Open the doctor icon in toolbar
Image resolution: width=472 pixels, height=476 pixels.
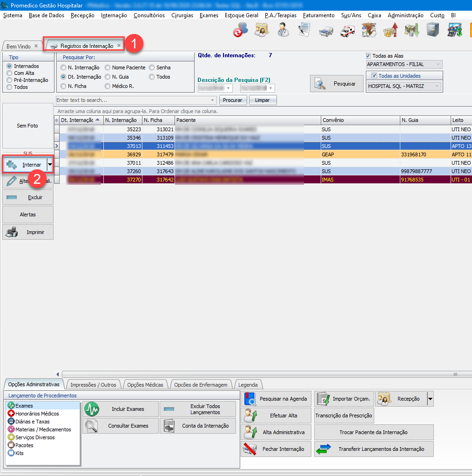coord(283,30)
